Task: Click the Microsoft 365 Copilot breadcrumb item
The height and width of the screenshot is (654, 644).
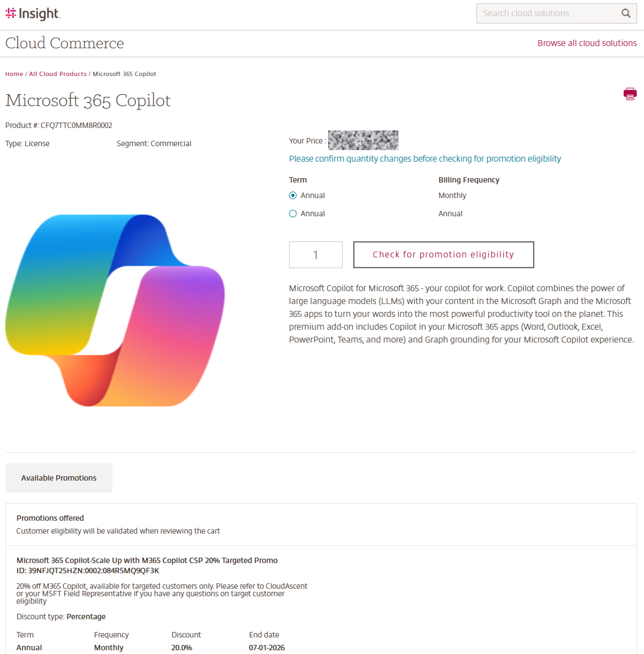Action: pyautogui.click(x=124, y=74)
